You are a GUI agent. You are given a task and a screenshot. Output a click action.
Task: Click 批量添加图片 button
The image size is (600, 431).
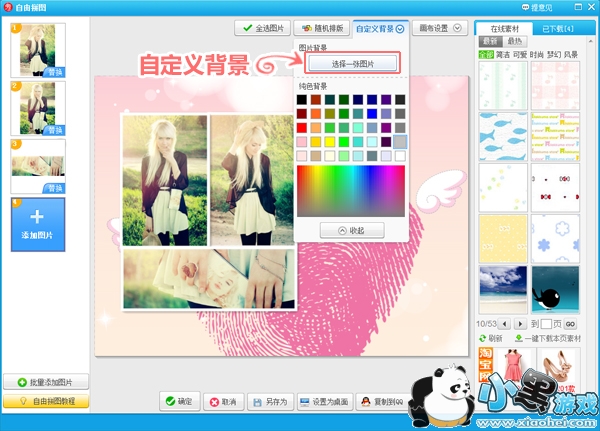coord(46,382)
